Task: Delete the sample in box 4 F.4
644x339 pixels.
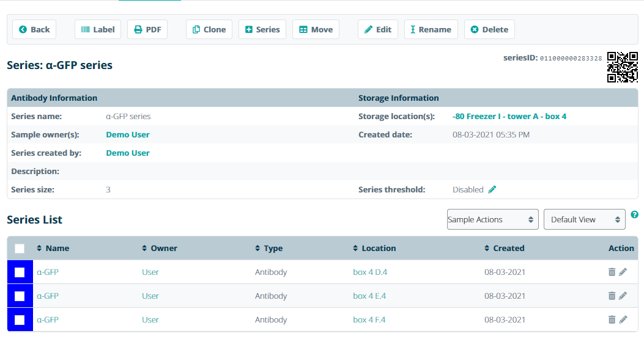Action: pyautogui.click(x=612, y=319)
